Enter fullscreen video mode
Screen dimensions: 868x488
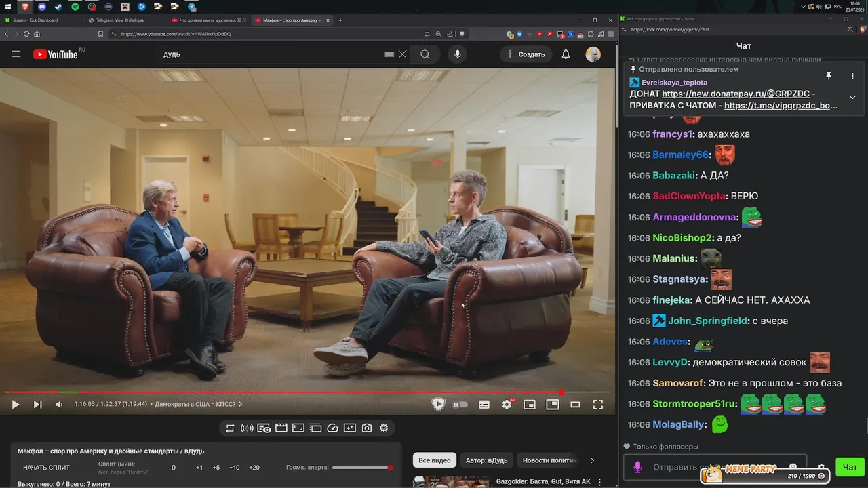598,405
